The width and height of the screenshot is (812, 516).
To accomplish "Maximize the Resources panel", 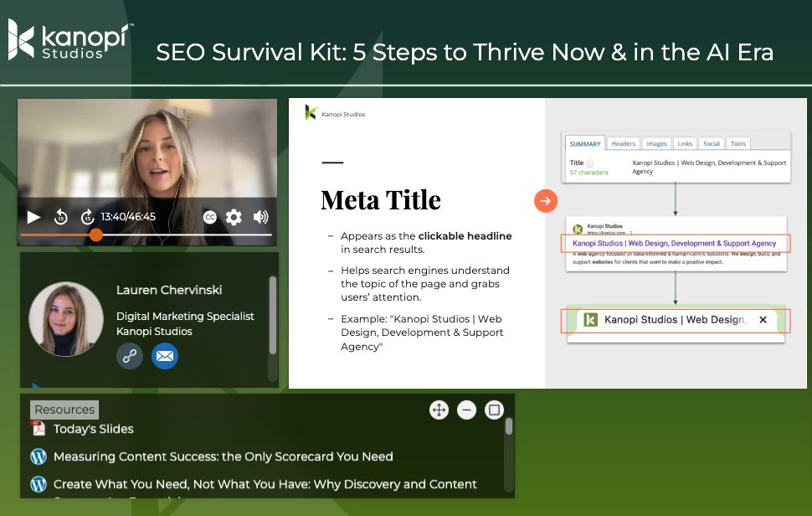I will click(495, 410).
